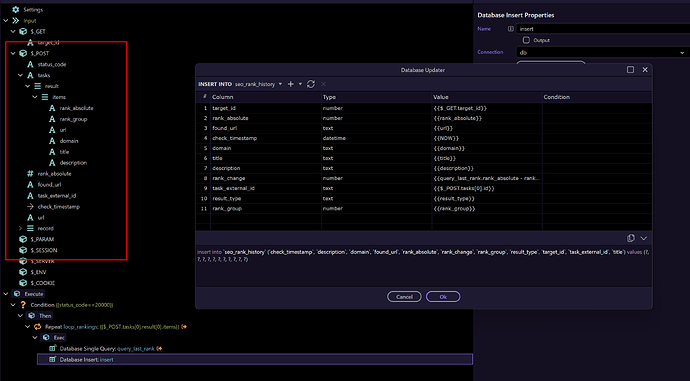This screenshot has height=381, width=690.
Task: Click the arrow icon beside check_timestamp
Action: coord(30,206)
